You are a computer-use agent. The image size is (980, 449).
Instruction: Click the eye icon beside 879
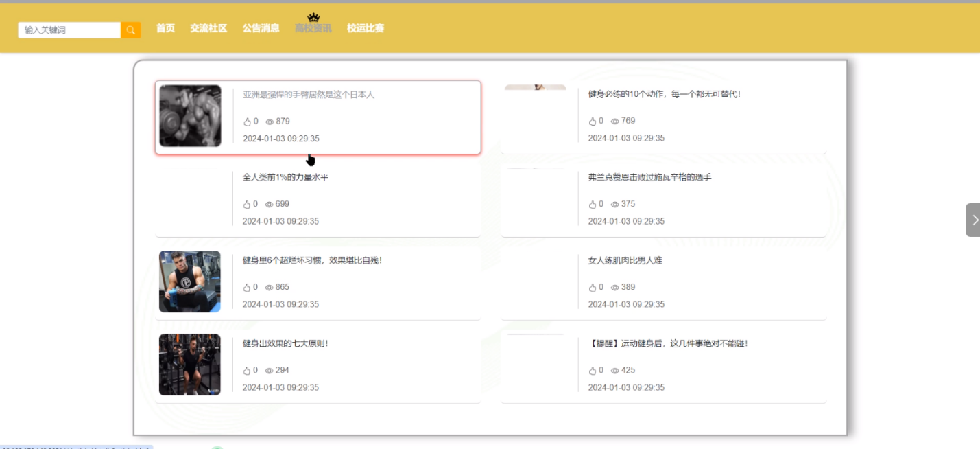270,122
